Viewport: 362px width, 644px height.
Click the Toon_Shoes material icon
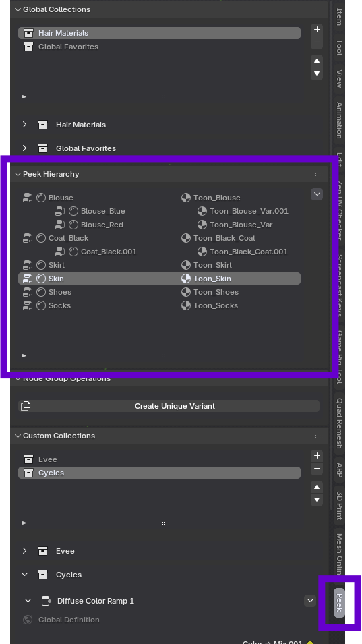[186, 293]
